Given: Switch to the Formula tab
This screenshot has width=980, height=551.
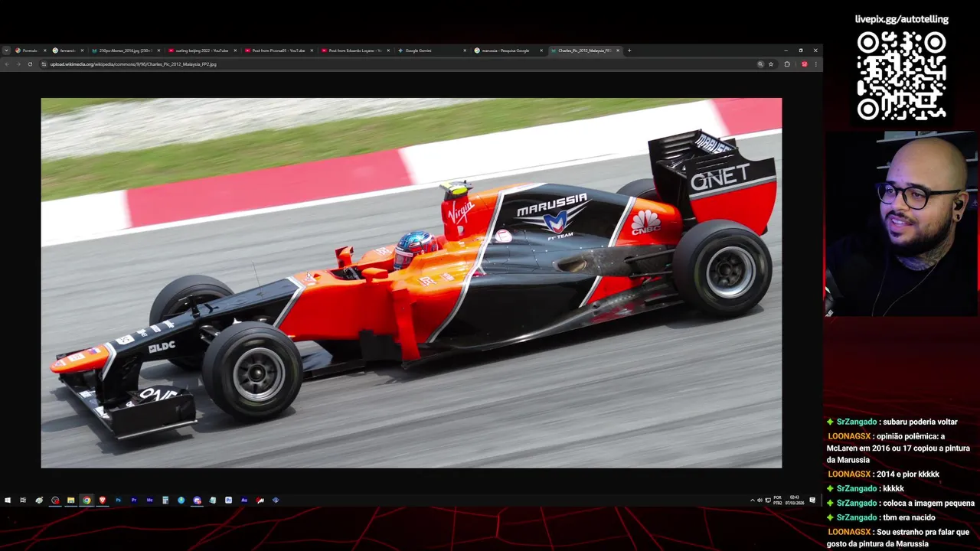Looking at the screenshot, I should pyautogui.click(x=29, y=51).
